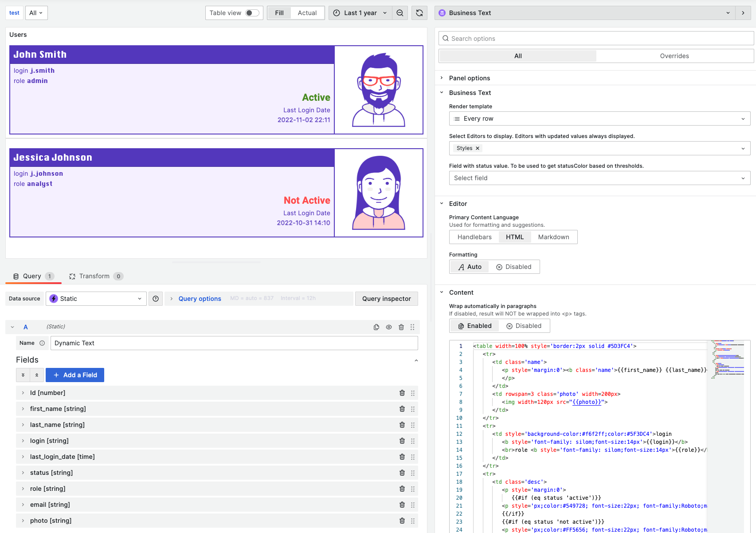The height and width of the screenshot is (533, 756).
Task: Delete the photo [string] field
Action: point(402,521)
